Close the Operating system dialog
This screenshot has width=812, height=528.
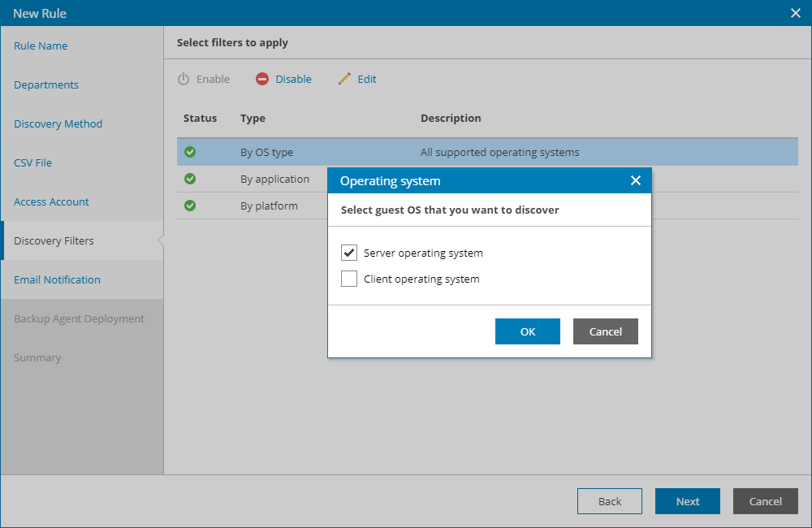pyautogui.click(x=636, y=180)
